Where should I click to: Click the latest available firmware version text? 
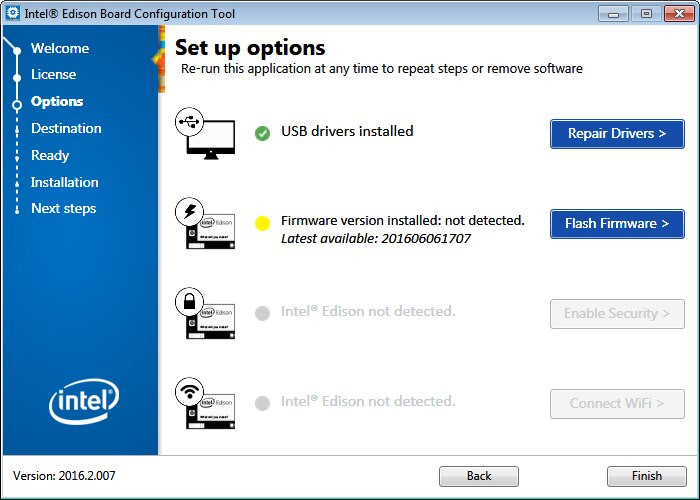376,239
